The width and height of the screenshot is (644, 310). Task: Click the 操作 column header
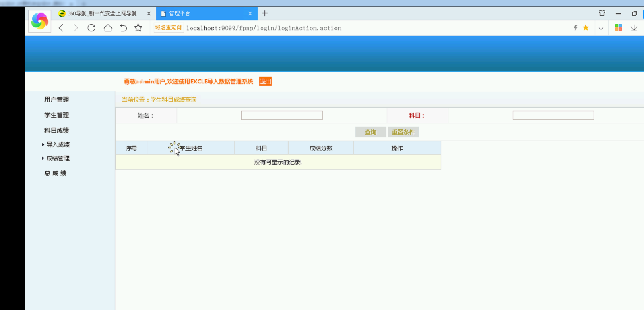[x=397, y=148]
